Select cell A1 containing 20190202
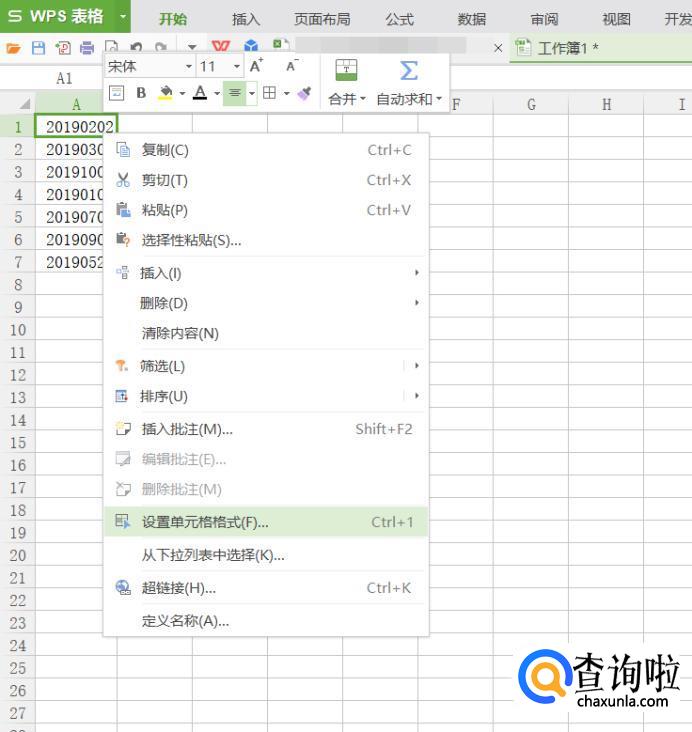692x732 pixels. click(76, 127)
